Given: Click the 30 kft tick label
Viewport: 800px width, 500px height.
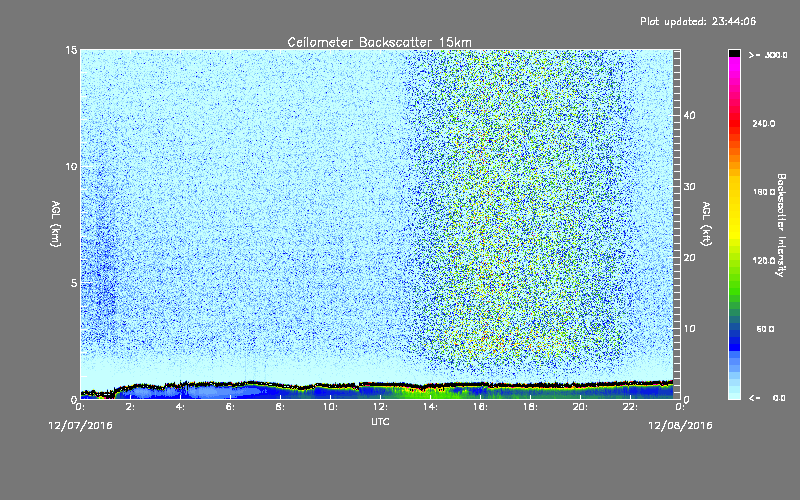Looking at the screenshot, I should tap(690, 186).
